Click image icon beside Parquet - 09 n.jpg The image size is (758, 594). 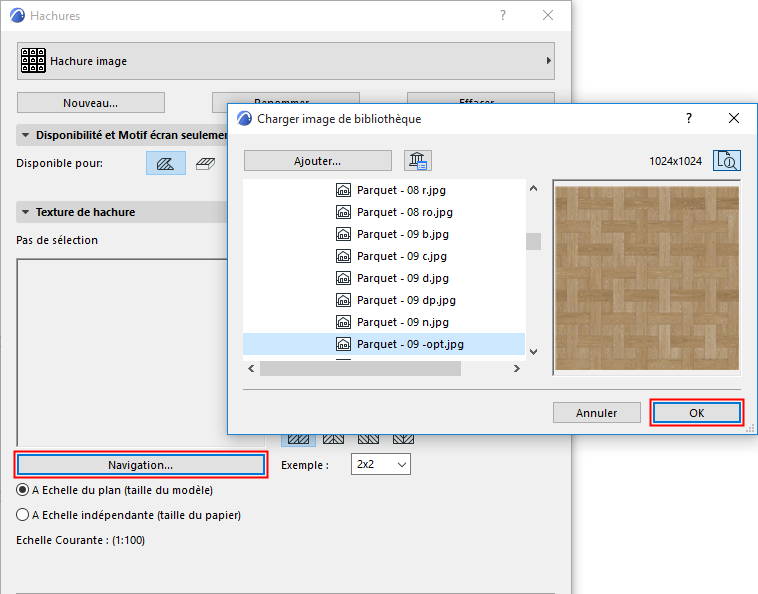click(343, 322)
